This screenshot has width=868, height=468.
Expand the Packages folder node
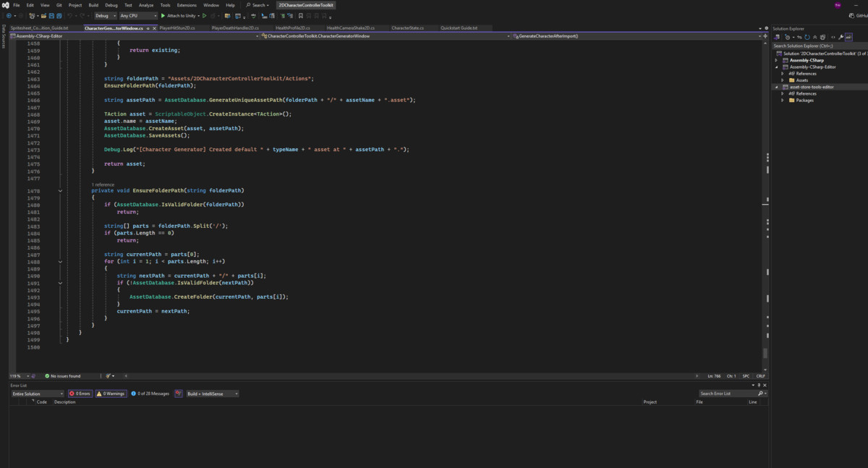(782, 101)
